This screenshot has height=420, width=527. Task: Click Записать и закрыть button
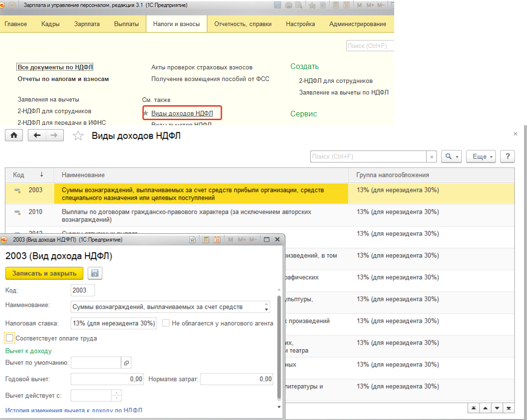click(44, 273)
